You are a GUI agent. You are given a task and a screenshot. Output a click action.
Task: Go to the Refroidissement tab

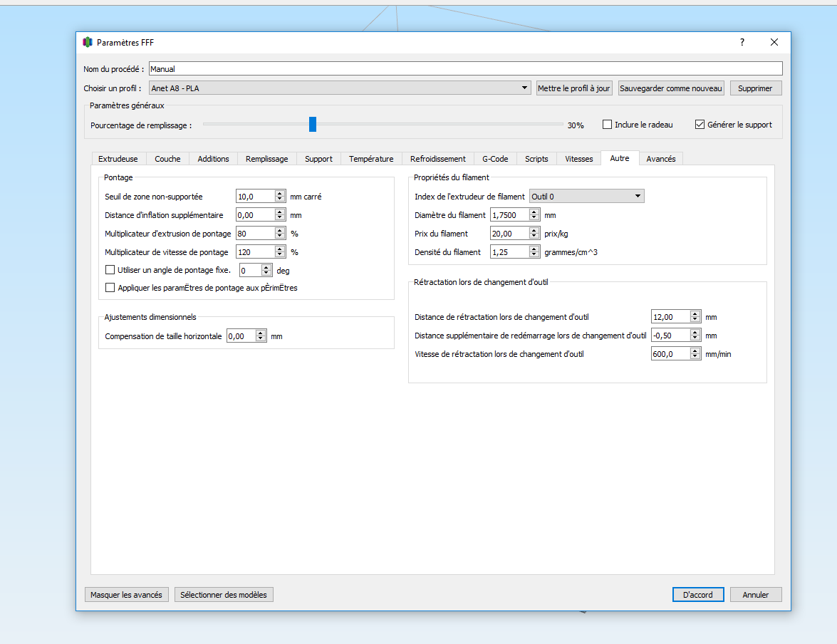[437, 159]
